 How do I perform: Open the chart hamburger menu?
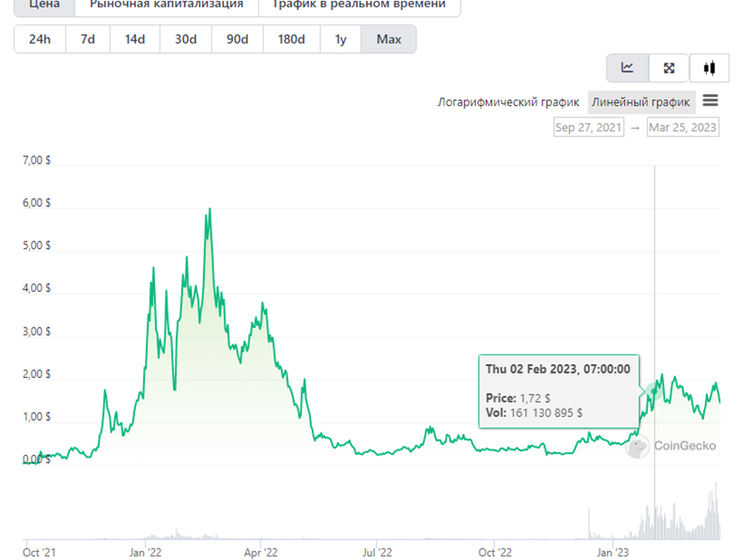(x=710, y=100)
